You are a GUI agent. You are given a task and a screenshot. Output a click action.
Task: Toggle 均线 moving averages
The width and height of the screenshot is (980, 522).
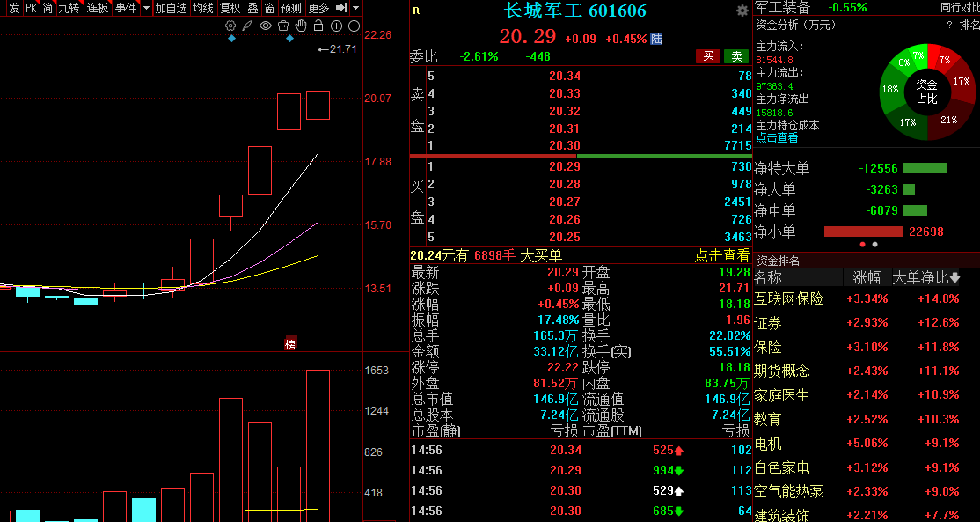click(203, 8)
